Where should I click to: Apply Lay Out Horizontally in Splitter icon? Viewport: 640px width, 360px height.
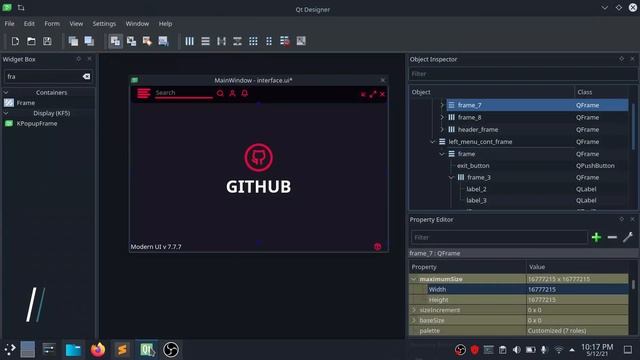tap(221, 41)
